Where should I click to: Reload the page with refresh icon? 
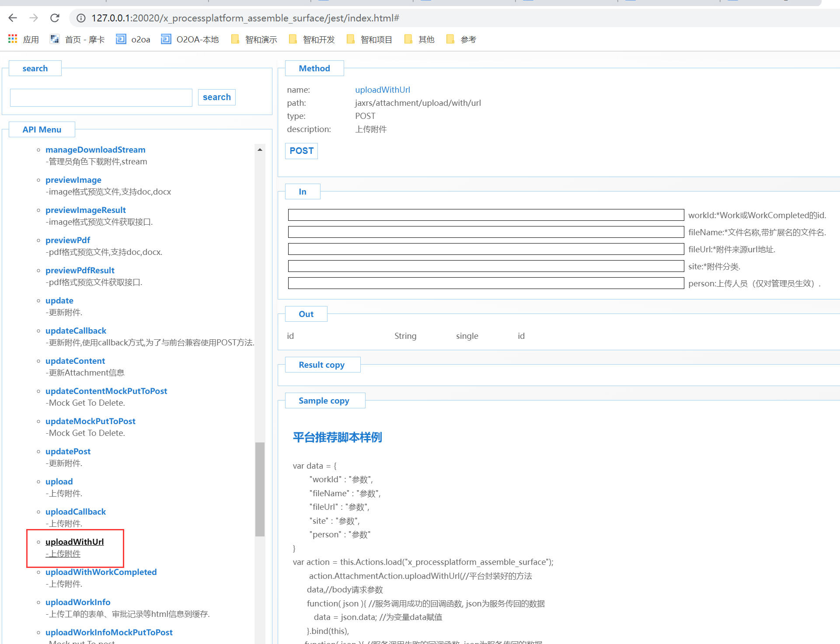click(55, 18)
